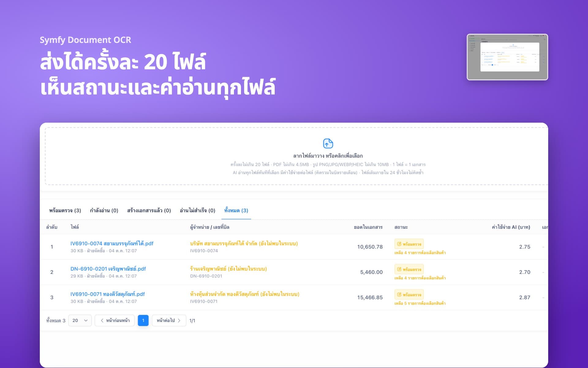The image size is (588, 368).
Task: Click 'เหลือ 5 รายการต้องเลือกสินค้า' warning text
Action: click(x=420, y=303)
